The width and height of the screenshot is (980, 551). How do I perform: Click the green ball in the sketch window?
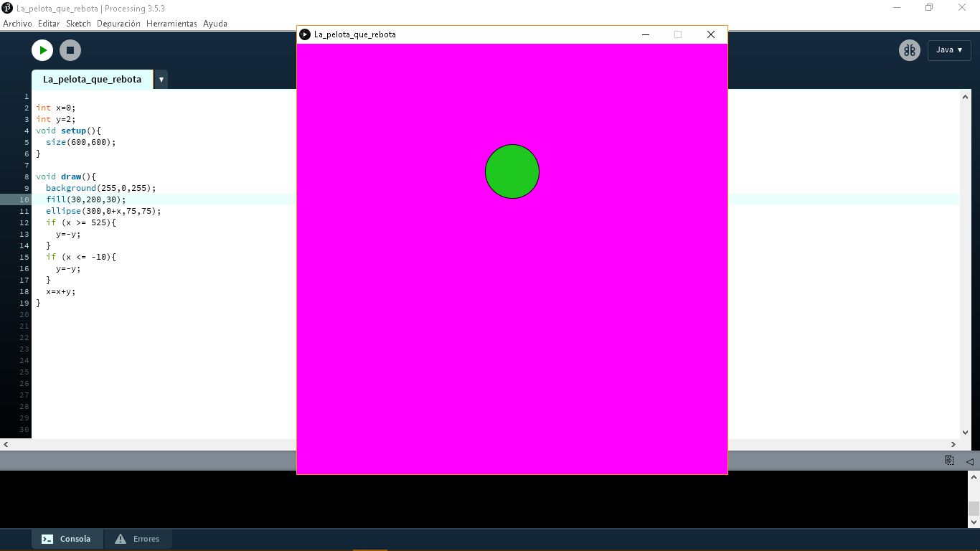tap(512, 171)
